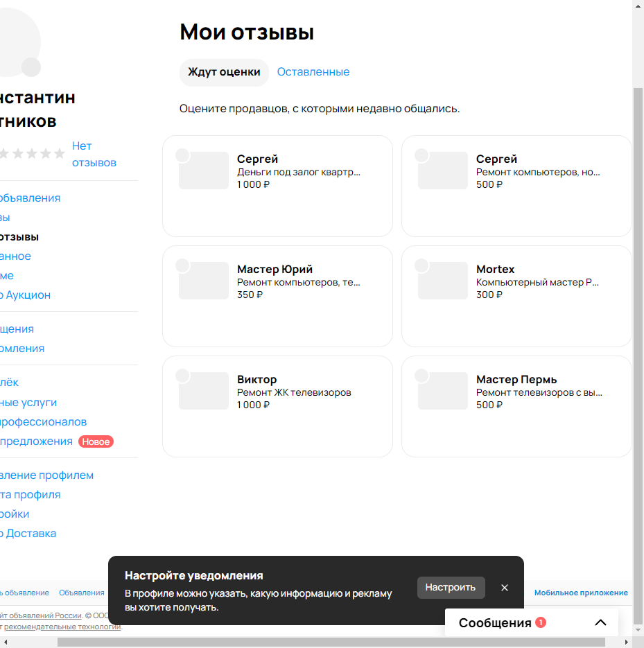Open the Платные услуги sidebar link
Viewport: 644px width, 648px height.
(28, 402)
